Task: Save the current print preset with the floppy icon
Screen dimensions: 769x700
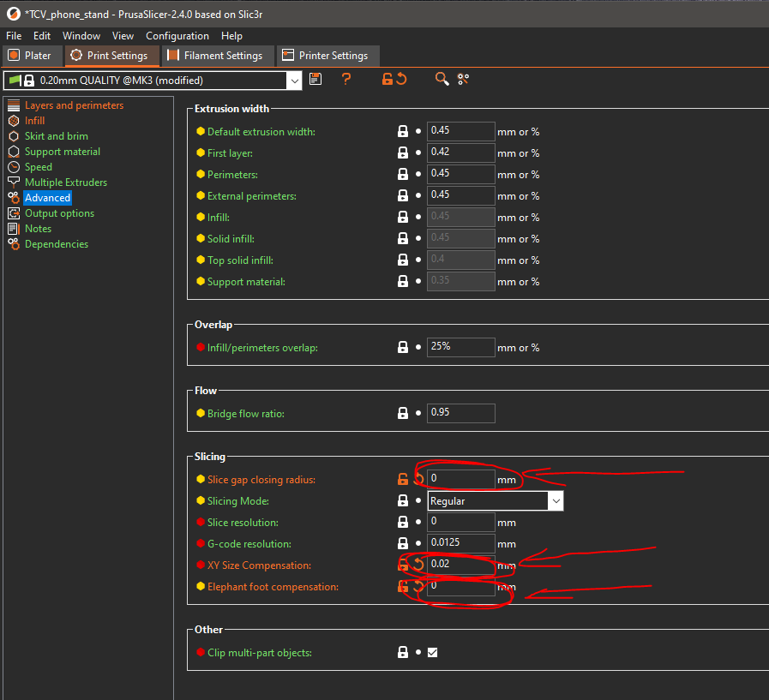Action: tap(315, 79)
